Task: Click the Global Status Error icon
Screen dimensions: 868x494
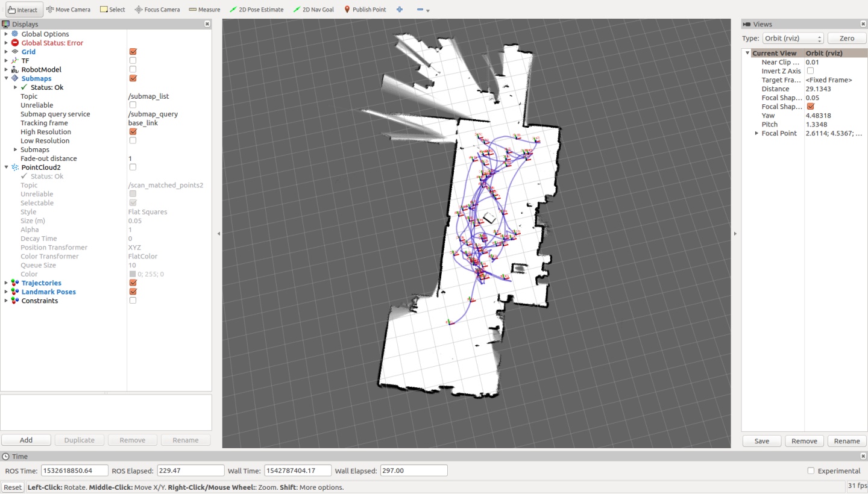Action: pos(15,43)
